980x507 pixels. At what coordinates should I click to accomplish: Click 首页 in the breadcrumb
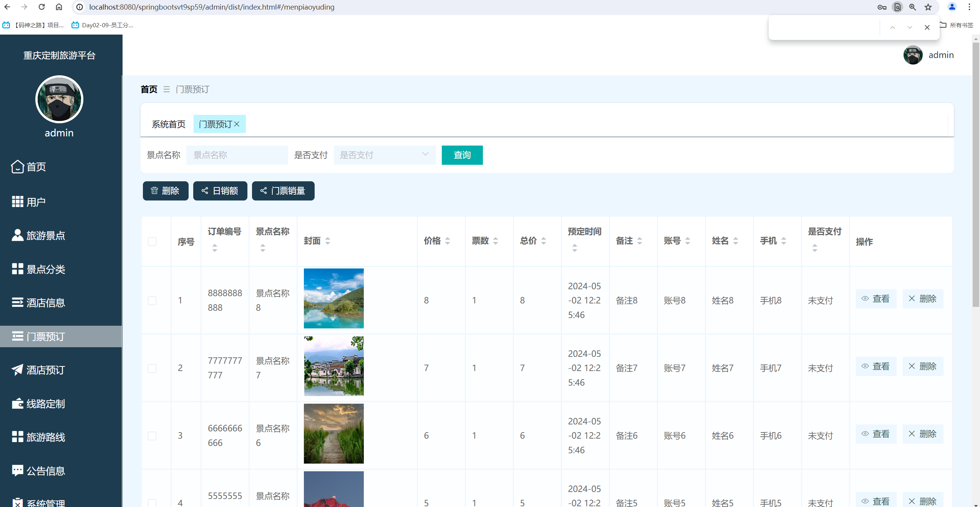point(149,89)
